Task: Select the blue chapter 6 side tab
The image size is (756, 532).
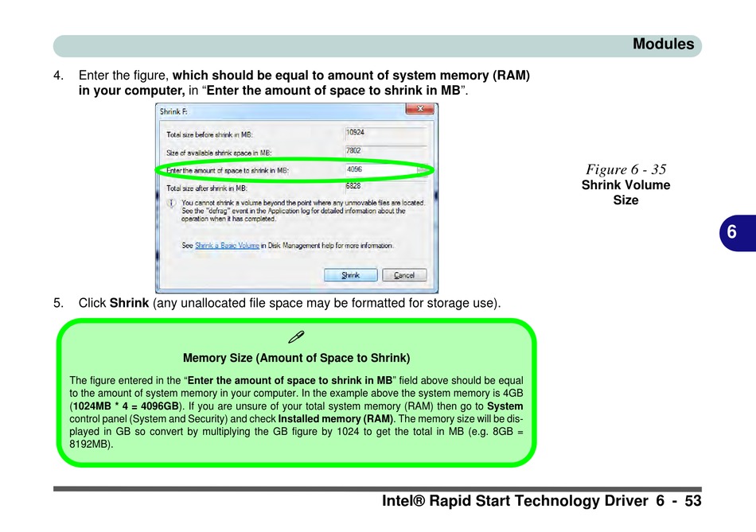Action: pos(738,233)
